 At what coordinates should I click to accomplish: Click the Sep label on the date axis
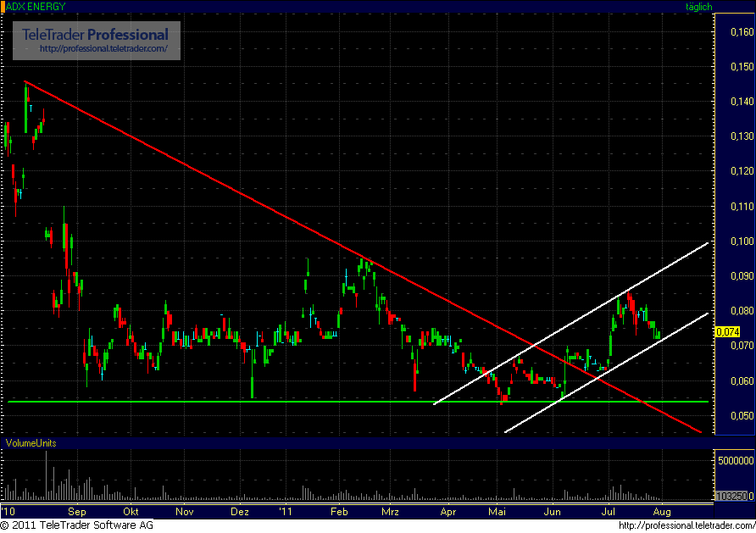[75, 512]
